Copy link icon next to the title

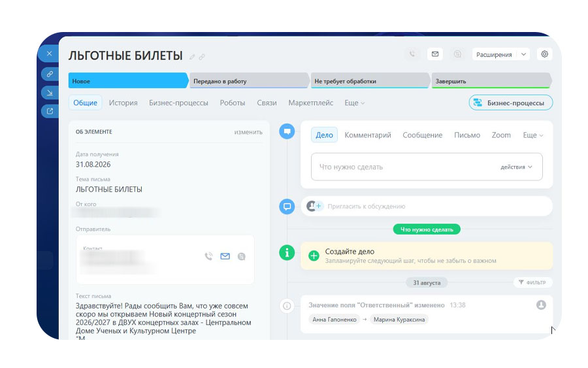202,57
